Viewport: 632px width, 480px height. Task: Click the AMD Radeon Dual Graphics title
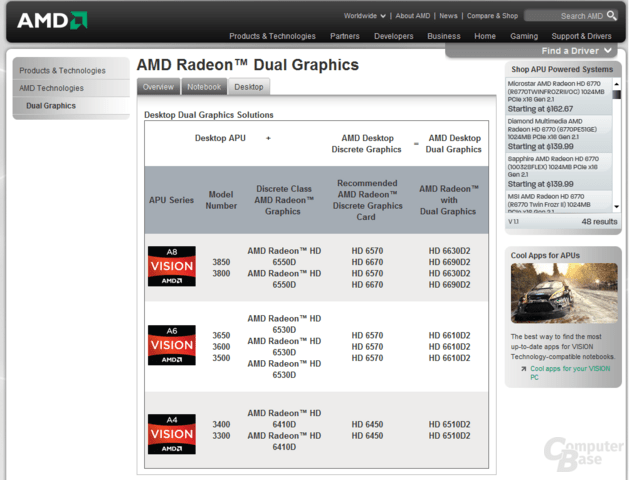247,65
